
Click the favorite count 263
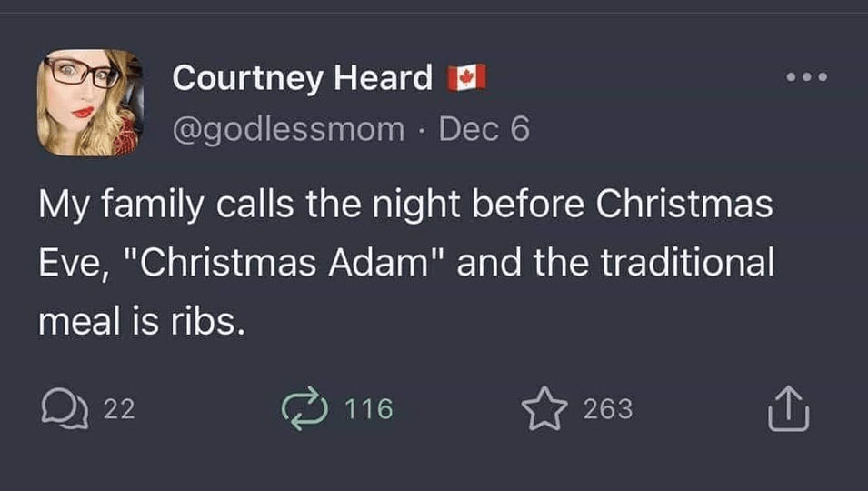pyautogui.click(x=607, y=409)
